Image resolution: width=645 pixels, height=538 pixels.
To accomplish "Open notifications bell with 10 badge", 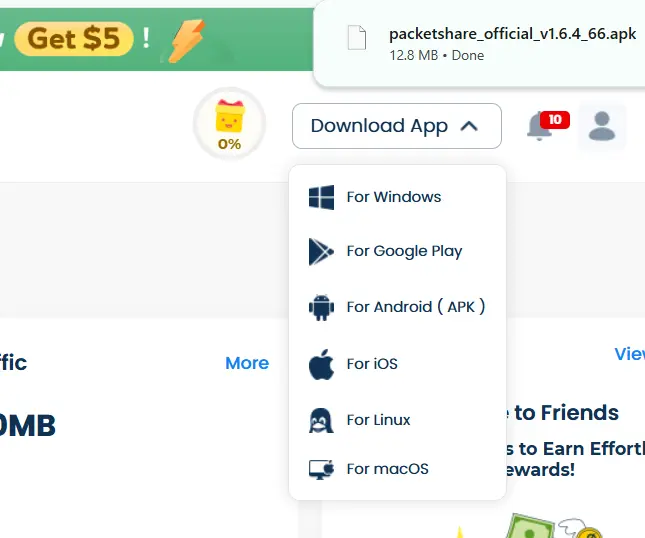I will (548, 126).
